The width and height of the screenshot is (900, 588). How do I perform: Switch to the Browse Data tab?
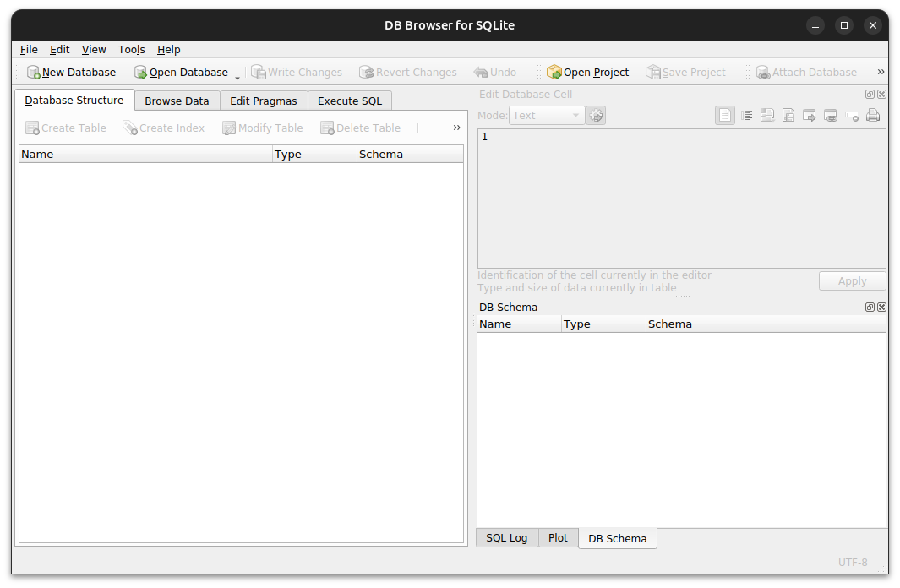176,101
